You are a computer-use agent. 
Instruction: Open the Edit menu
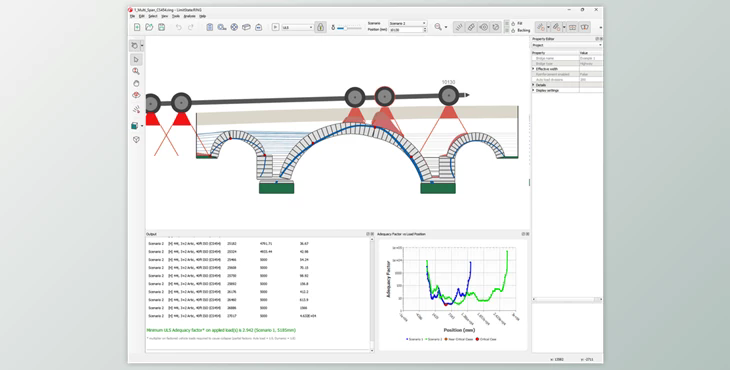point(142,16)
